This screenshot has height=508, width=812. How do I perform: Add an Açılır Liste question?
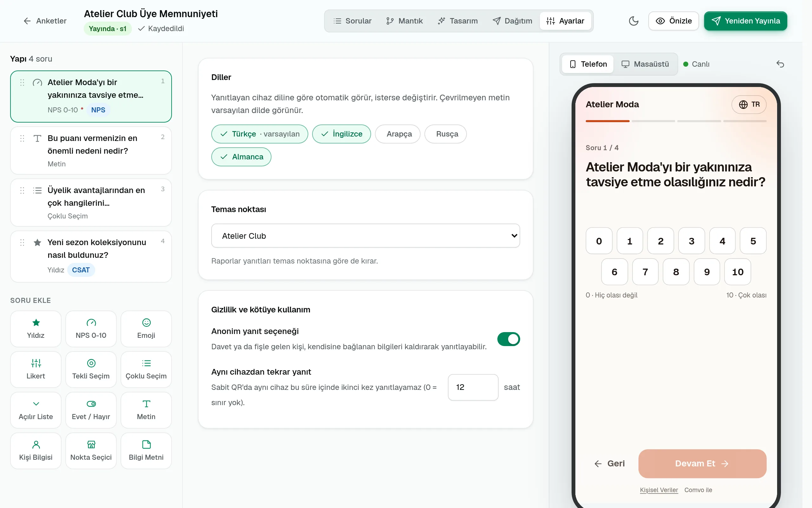point(36,410)
